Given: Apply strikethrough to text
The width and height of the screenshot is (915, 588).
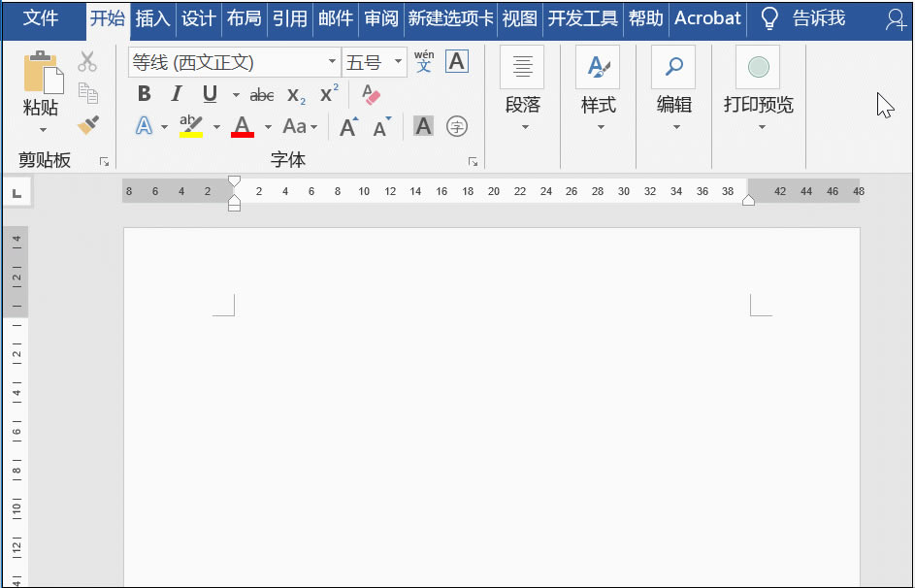Looking at the screenshot, I should (x=261, y=94).
